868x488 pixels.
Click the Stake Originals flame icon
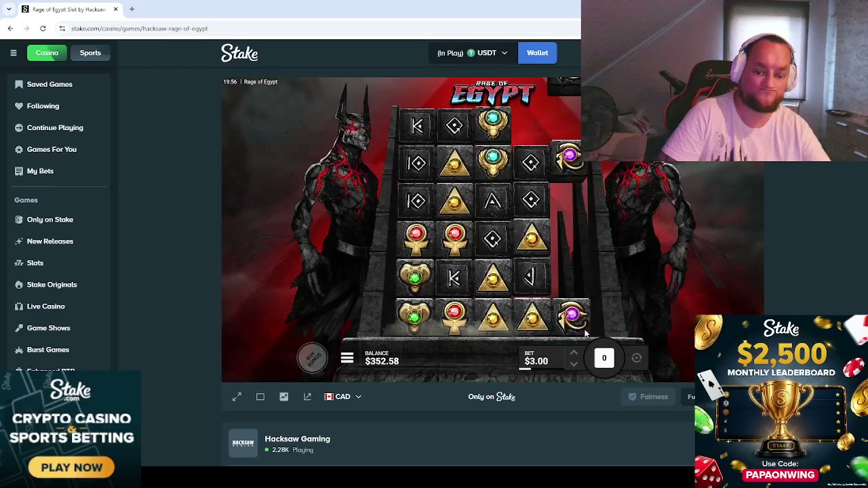point(18,285)
